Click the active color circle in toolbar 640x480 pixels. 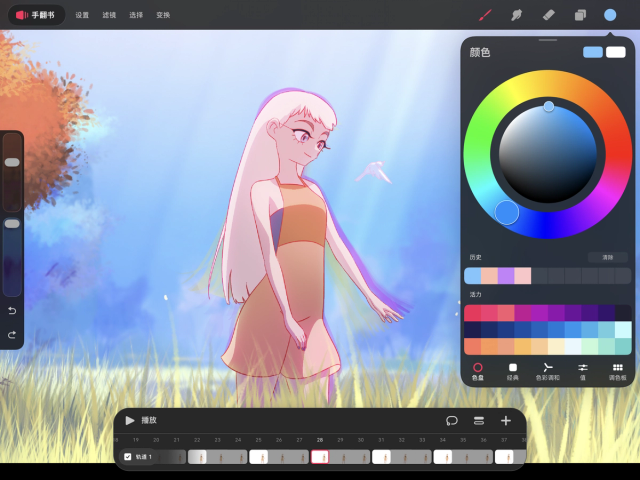coord(610,15)
